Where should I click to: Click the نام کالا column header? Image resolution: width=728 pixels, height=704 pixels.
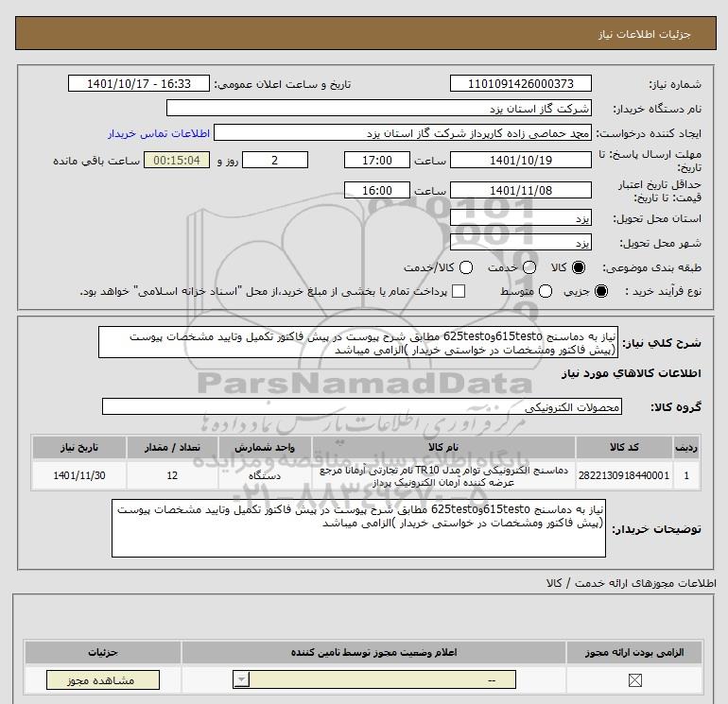(x=443, y=447)
